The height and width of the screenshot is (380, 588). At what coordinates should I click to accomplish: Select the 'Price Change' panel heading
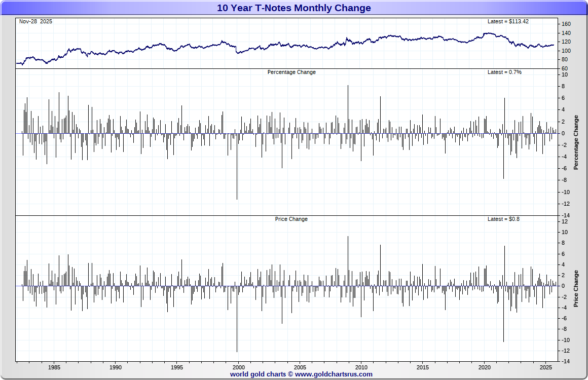291,219
